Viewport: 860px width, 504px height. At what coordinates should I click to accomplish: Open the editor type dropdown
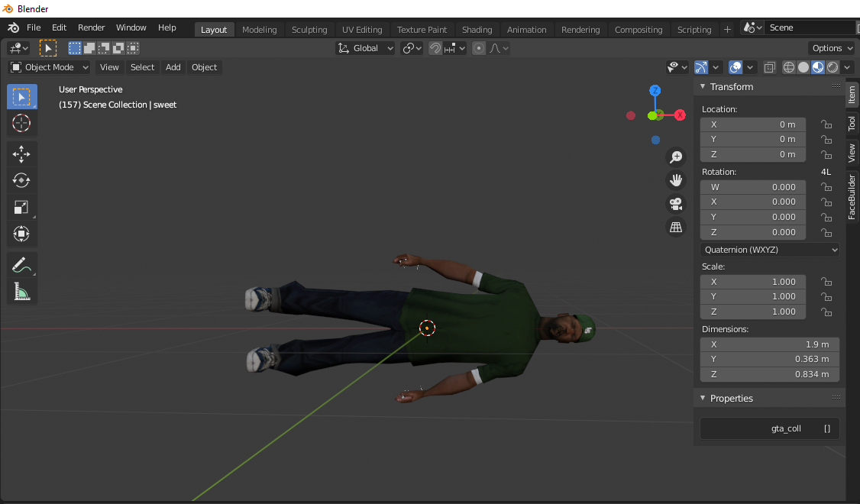tap(18, 48)
